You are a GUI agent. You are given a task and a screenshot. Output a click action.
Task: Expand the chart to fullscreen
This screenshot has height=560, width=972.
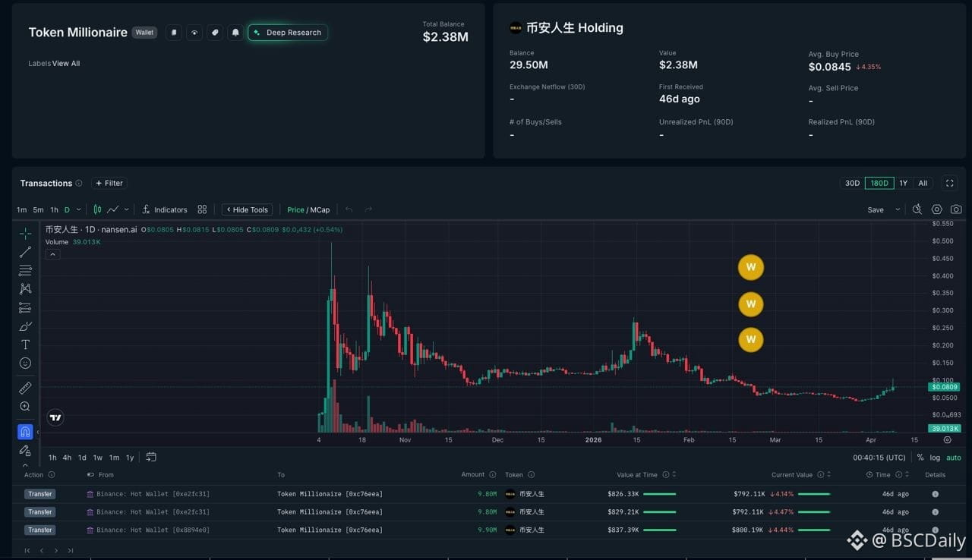point(949,183)
